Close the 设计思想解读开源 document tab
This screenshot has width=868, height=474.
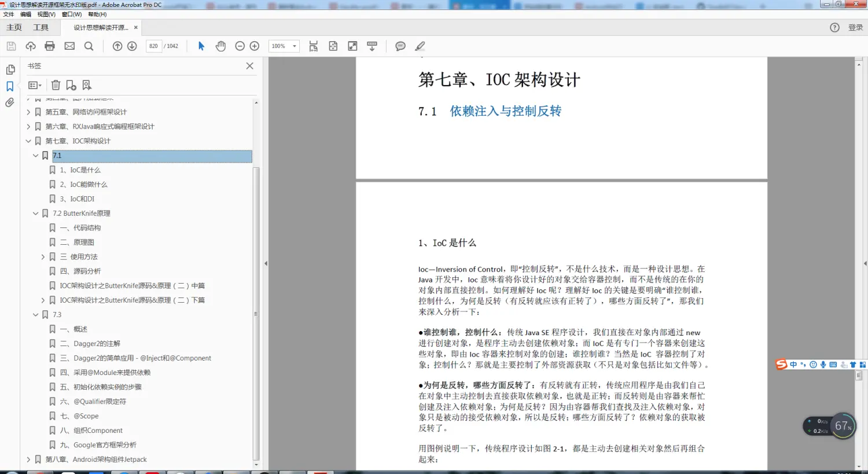[x=136, y=28]
